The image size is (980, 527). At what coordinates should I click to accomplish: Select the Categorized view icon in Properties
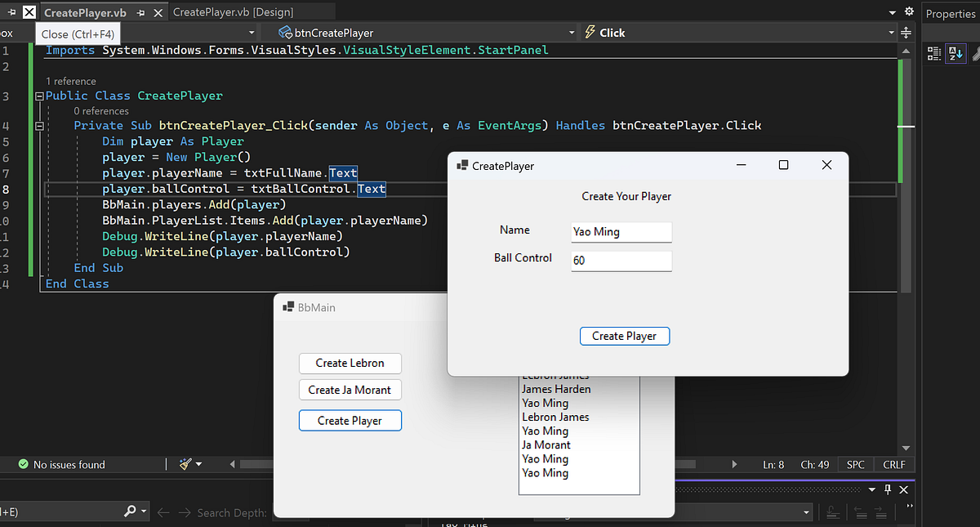(934, 53)
